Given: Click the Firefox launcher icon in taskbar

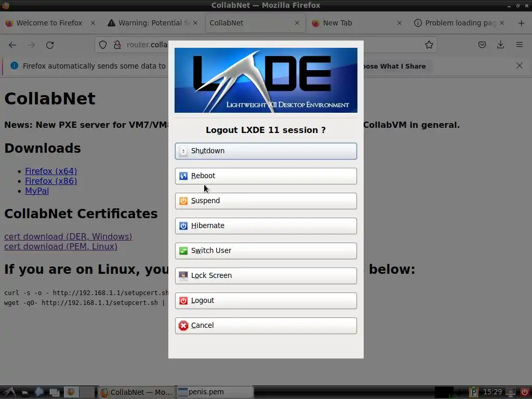Looking at the screenshot, I should click(71, 392).
